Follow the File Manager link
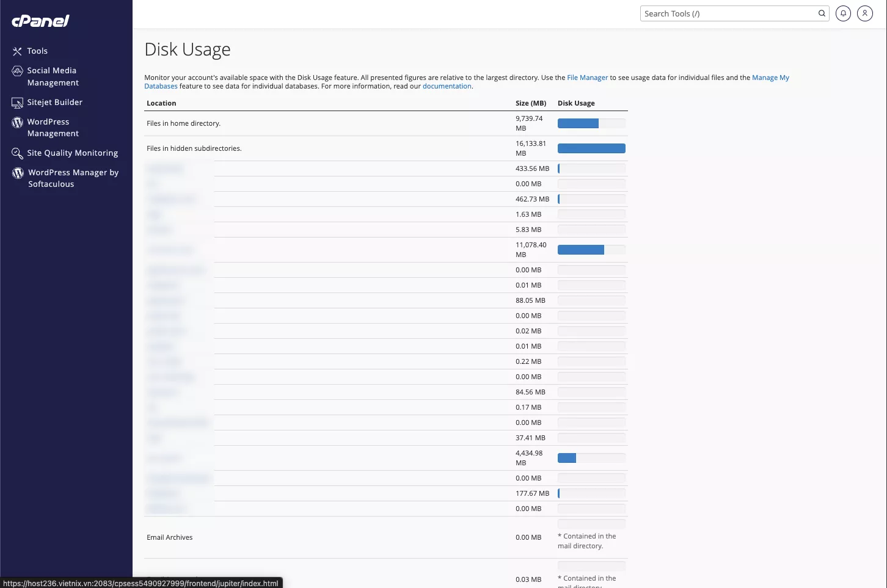The height and width of the screenshot is (588, 887). [x=587, y=78]
